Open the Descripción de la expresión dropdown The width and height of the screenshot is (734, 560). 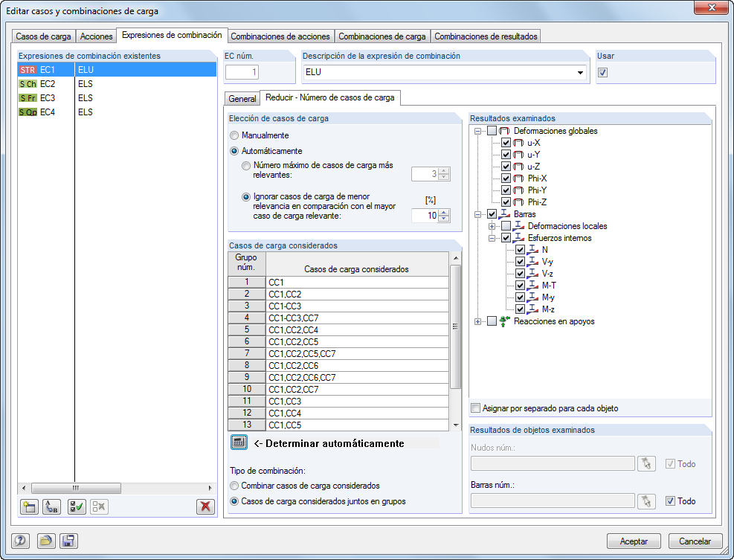(x=580, y=73)
